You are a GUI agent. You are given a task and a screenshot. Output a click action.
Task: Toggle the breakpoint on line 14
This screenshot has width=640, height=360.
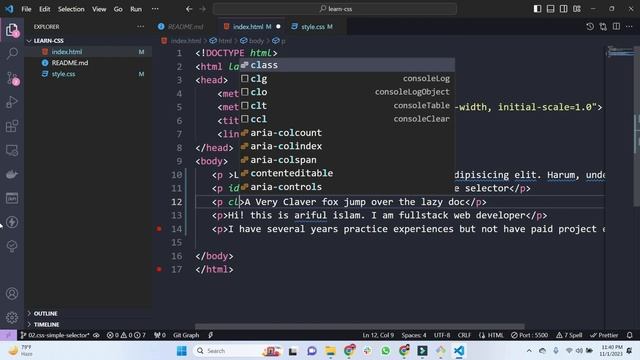pos(159,229)
